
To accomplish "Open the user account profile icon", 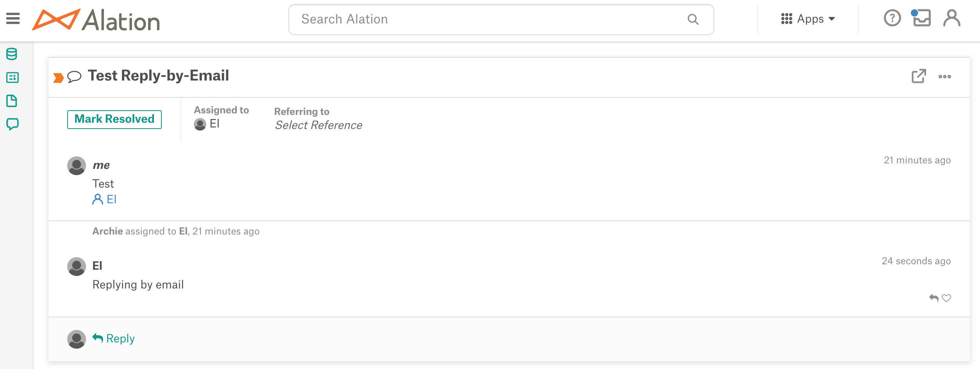I will (951, 18).
